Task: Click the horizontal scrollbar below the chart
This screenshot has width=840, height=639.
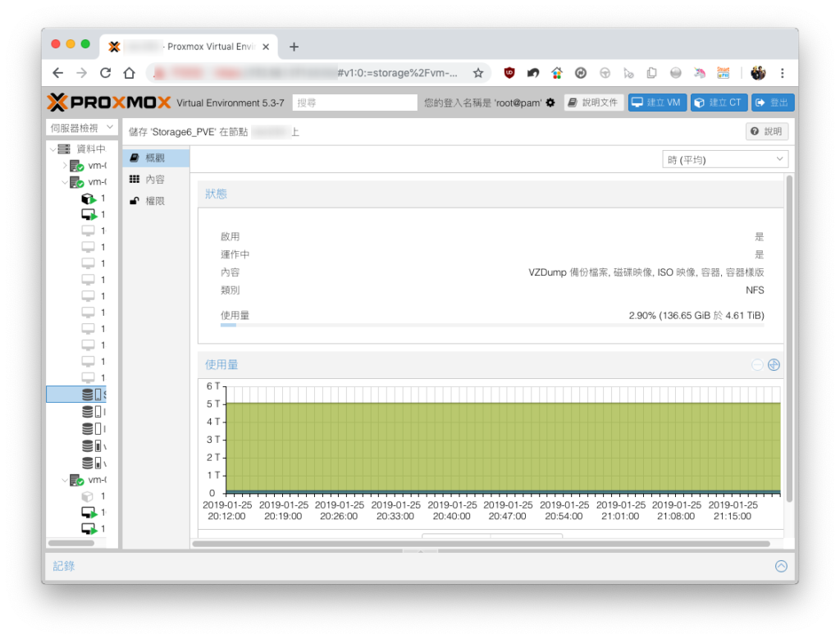Action: pyautogui.click(x=481, y=544)
